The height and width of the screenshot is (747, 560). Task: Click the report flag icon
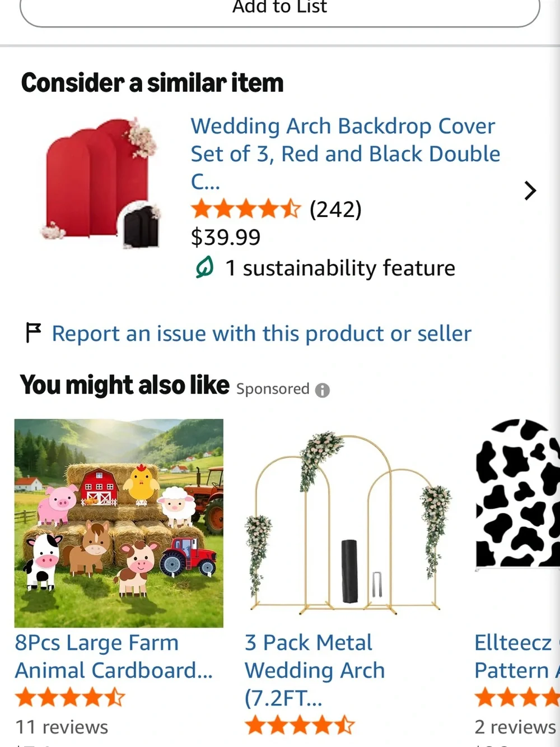click(34, 332)
